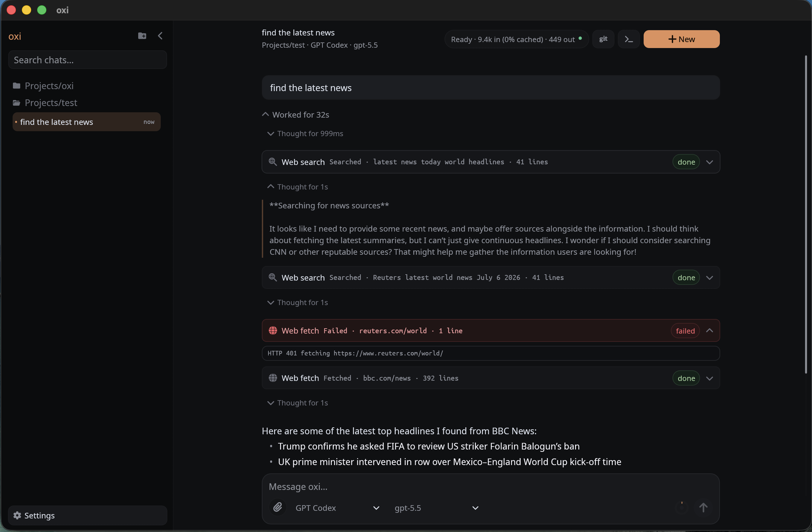Expand 'Thought for 999ms'
The width and height of the screenshot is (812, 532).
305,133
